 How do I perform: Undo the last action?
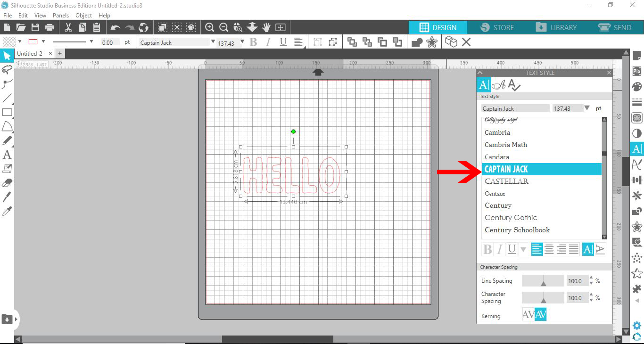(x=116, y=27)
